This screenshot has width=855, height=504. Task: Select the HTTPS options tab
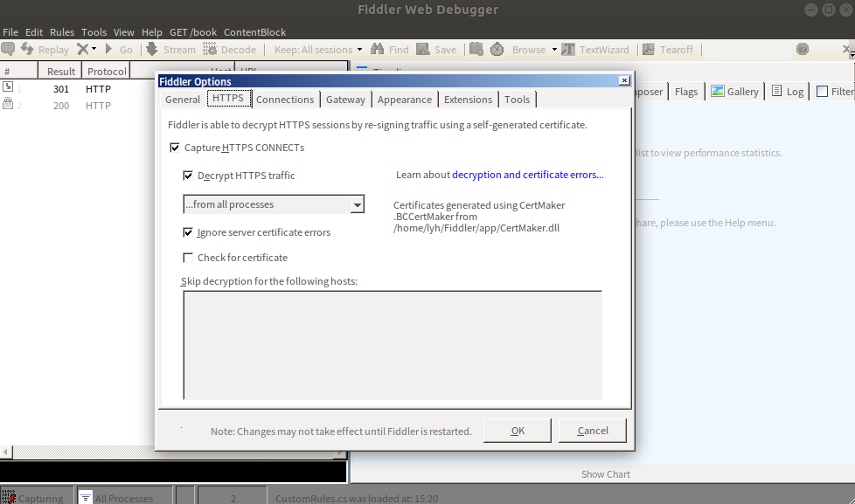[228, 99]
